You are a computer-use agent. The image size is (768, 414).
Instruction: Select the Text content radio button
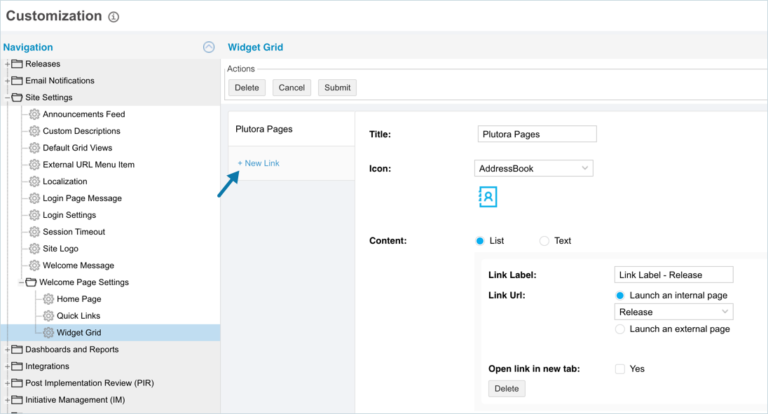tap(544, 241)
